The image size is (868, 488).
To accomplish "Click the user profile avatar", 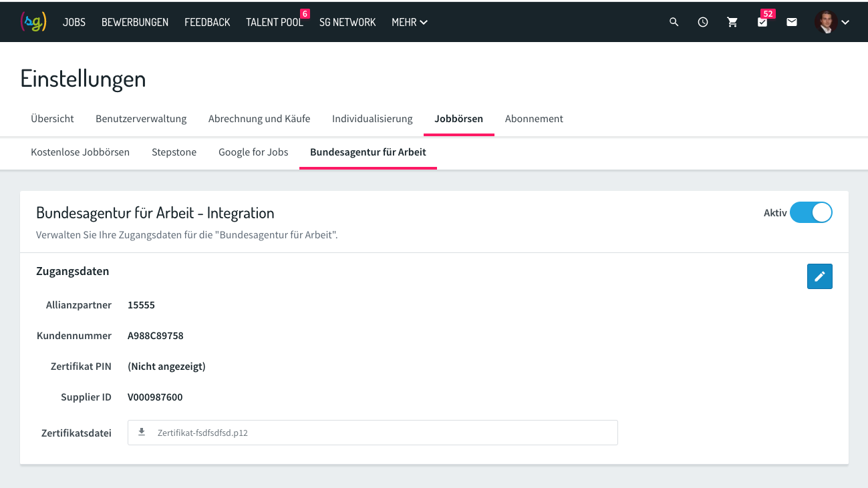I will click(826, 22).
